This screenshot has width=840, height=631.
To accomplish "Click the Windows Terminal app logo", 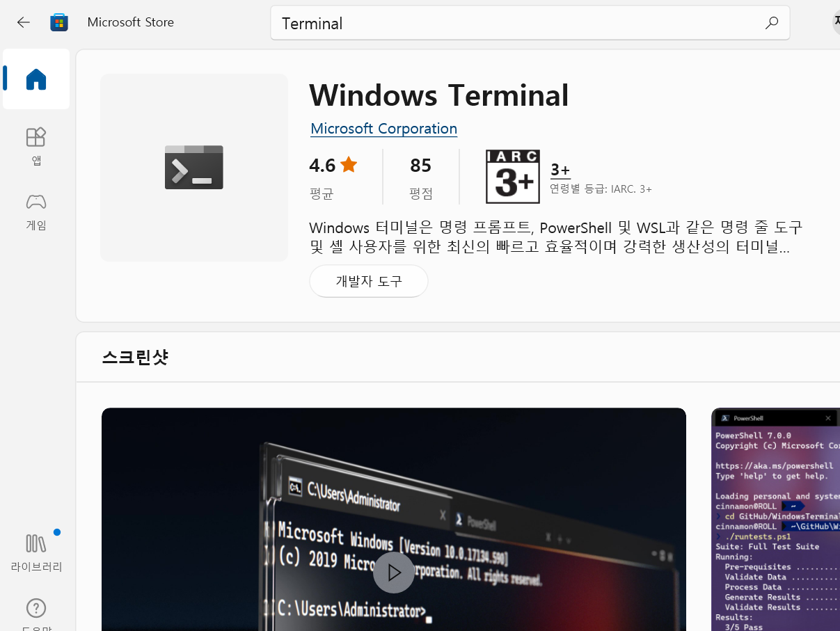I will click(194, 168).
